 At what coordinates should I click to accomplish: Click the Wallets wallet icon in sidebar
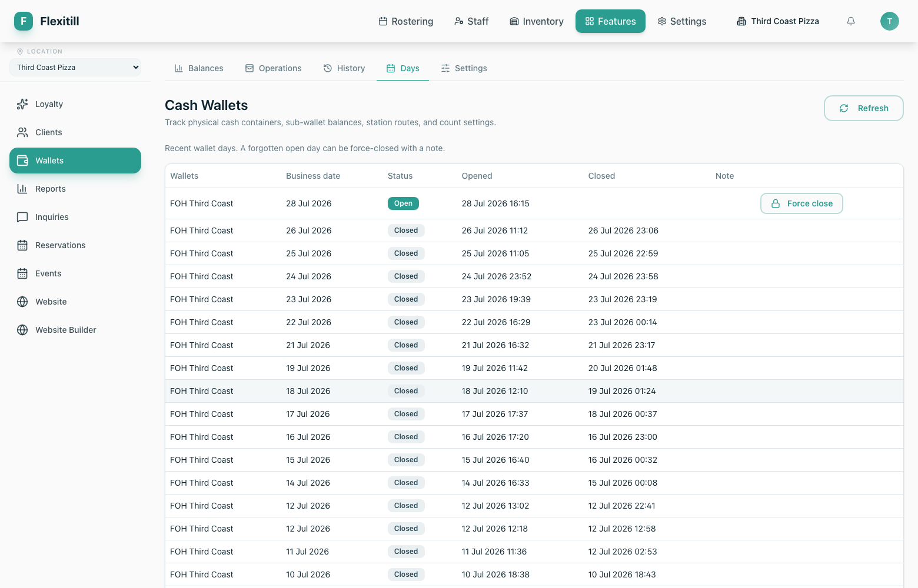[x=22, y=161]
